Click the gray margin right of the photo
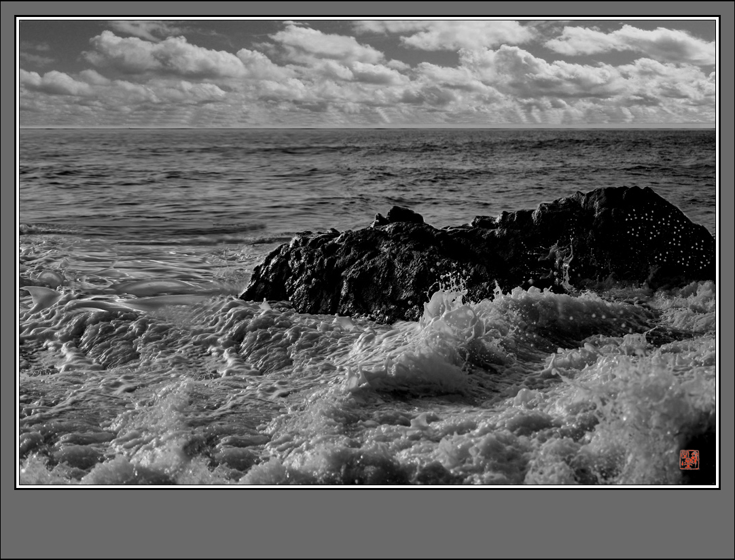 click(x=727, y=272)
